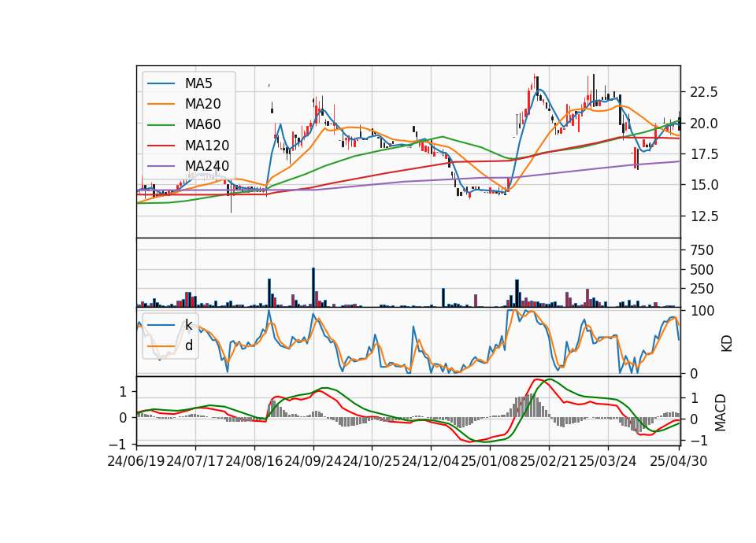Click the tallest volume bar near 24/09/24
Image resolution: width=756 pixels, height=543 pixels.
point(313,287)
